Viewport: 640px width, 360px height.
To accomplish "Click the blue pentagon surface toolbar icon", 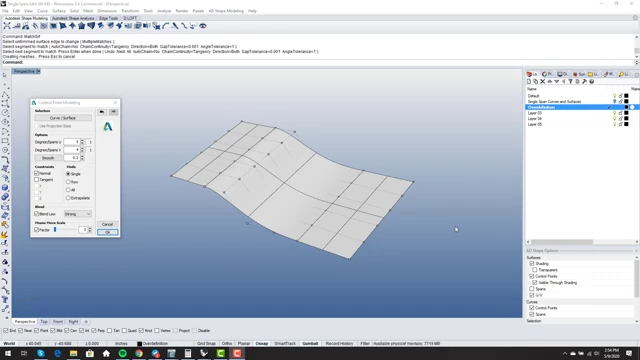I will 82,26.
